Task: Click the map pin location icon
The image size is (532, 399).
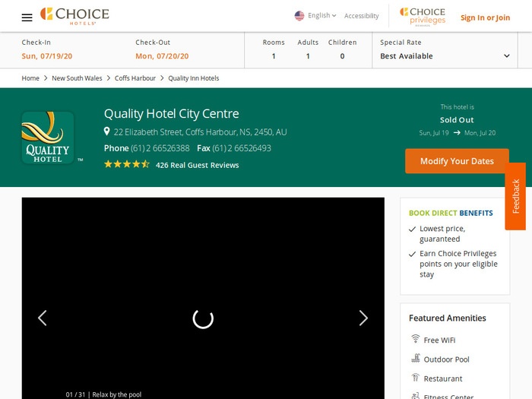Action: coord(107,131)
